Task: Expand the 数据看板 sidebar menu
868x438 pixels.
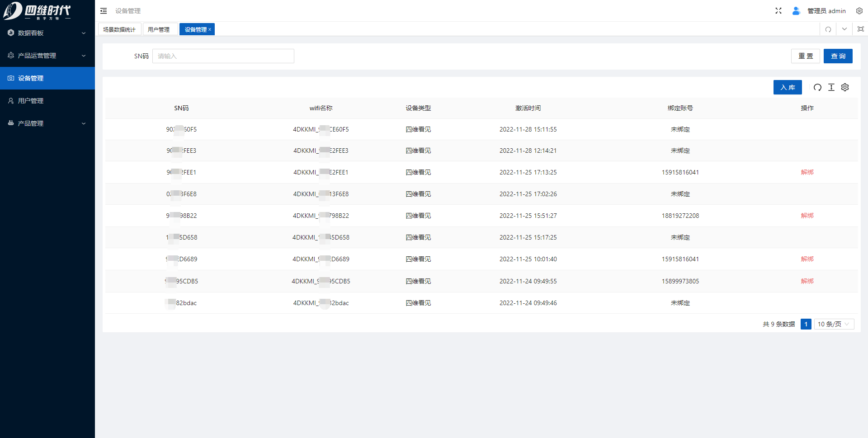Action: [x=47, y=33]
